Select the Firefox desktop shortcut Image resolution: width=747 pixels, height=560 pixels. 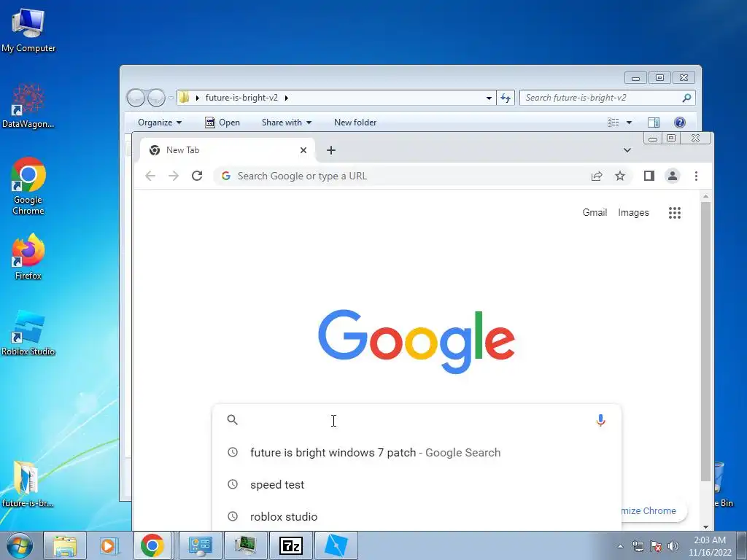28,257
